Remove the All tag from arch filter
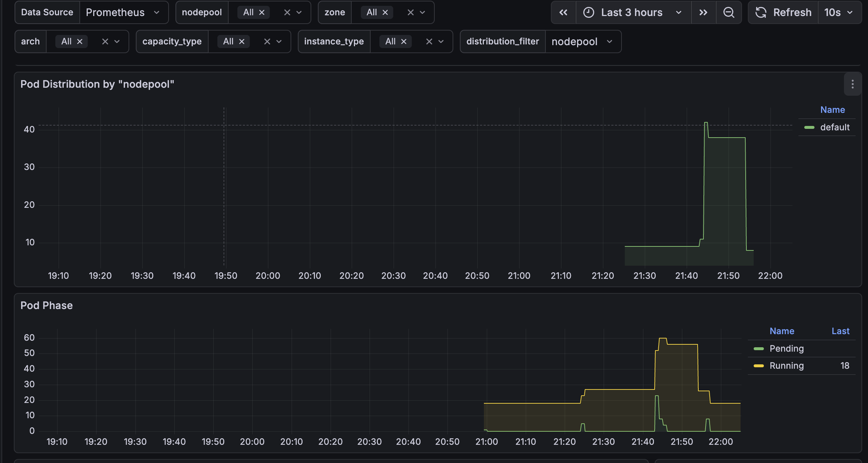Screen dimensions: 868x463 (x=80, y=41)
